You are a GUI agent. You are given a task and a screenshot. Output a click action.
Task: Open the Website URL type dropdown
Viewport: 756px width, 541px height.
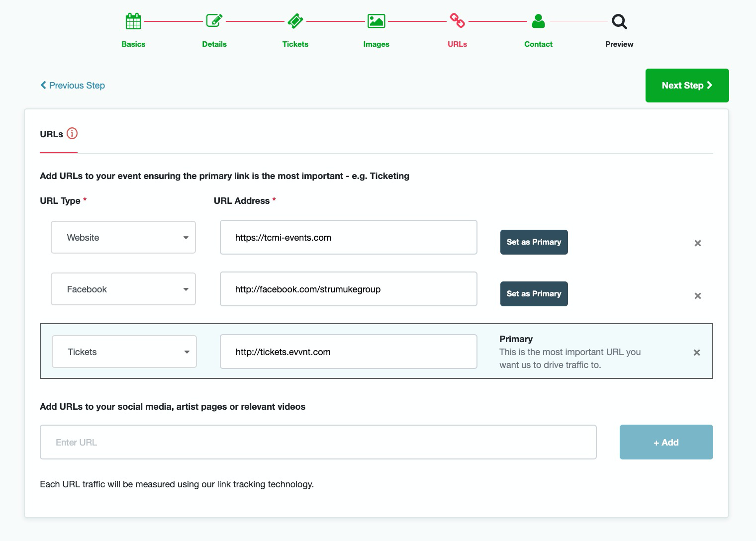pos(123,237)
